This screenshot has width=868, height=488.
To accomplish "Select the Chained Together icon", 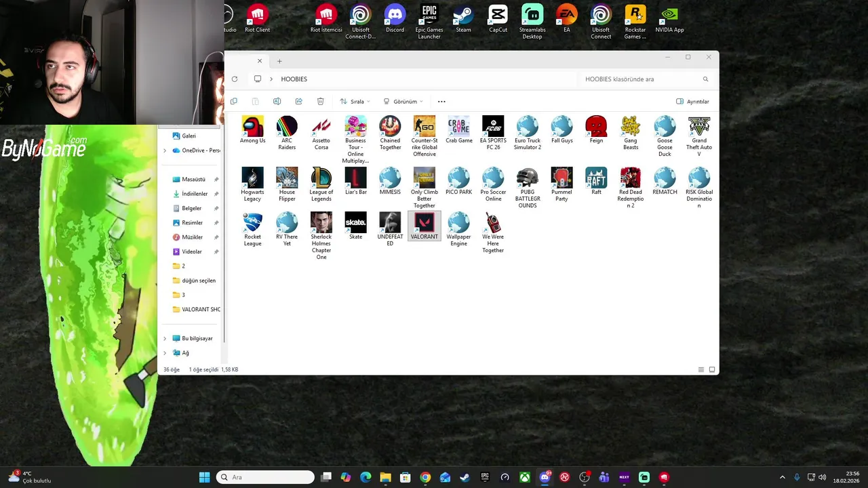I will [x=390, y=126].
